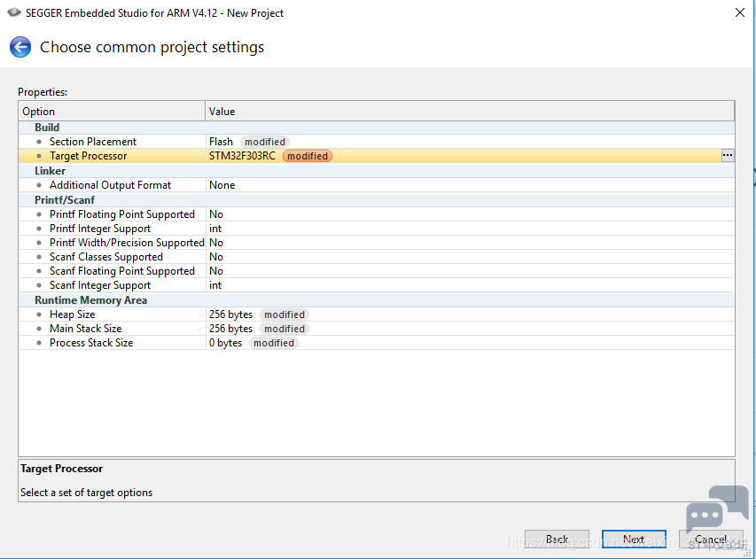This screenshot has width=756, height=559.
Task: Close the New Project dialog
Action: click(x=740, y=12)
